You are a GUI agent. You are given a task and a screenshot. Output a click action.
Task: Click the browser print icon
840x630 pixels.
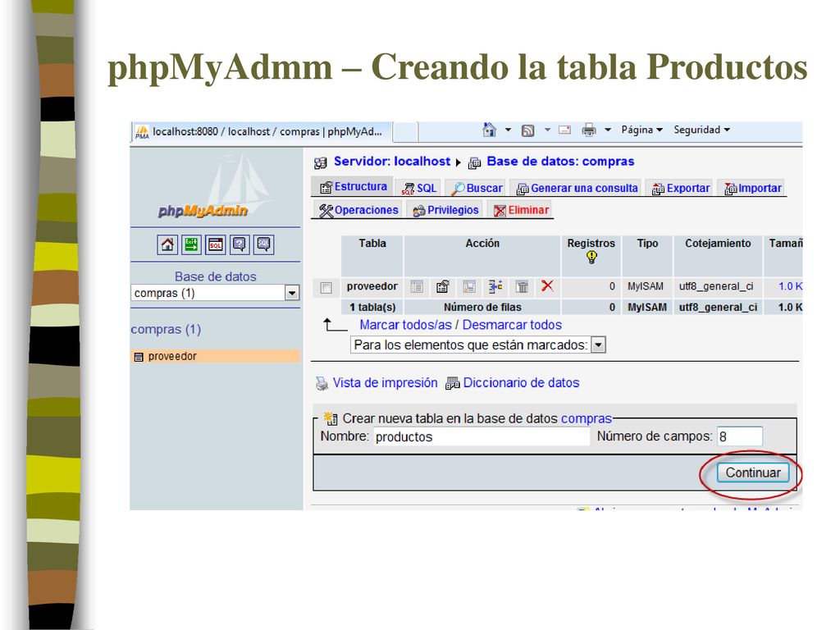point(589,130)
